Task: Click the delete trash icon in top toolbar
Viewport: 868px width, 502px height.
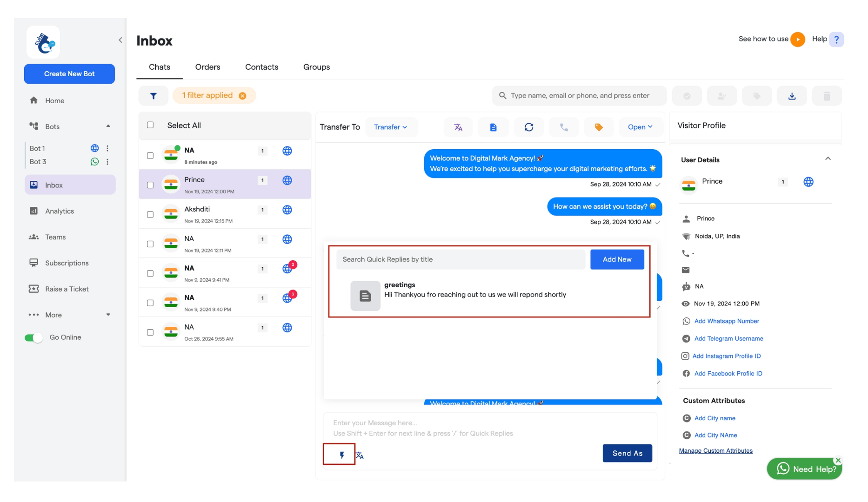Action: (827, 96)
